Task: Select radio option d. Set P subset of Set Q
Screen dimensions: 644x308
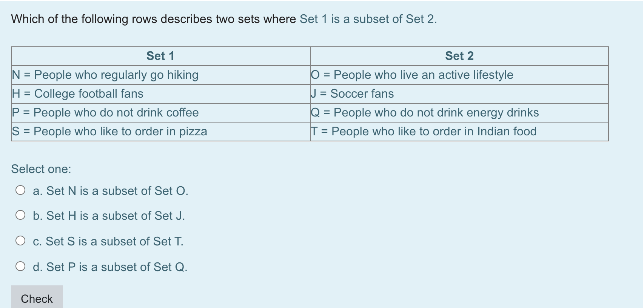Action: coord(20,267)
